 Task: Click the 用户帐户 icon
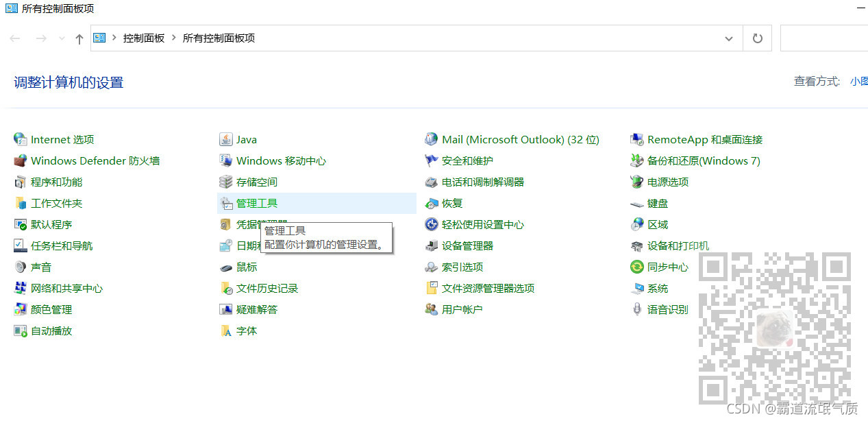(x=431, y=309)
